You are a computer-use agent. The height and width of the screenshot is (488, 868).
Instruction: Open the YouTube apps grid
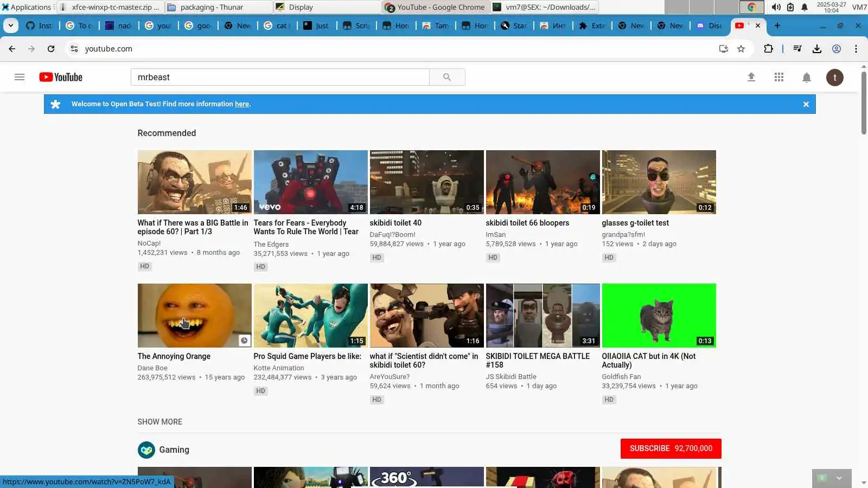(779, 77)
